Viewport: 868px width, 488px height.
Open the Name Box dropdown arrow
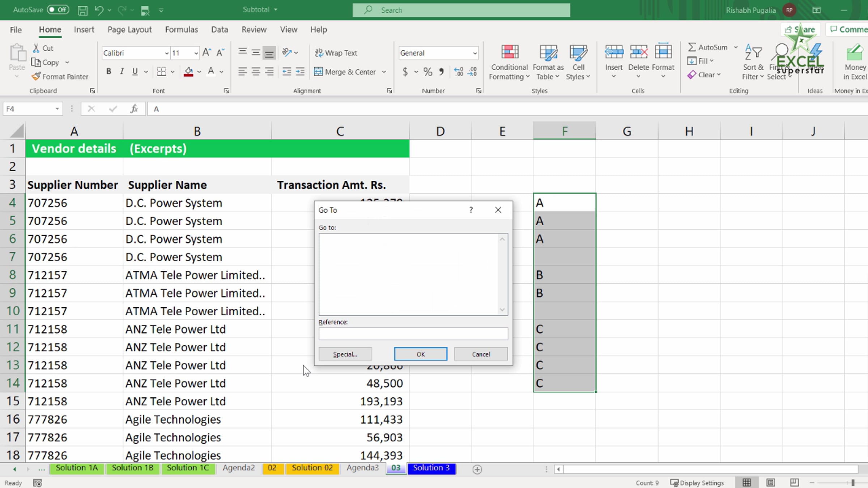tap(57, 109)
